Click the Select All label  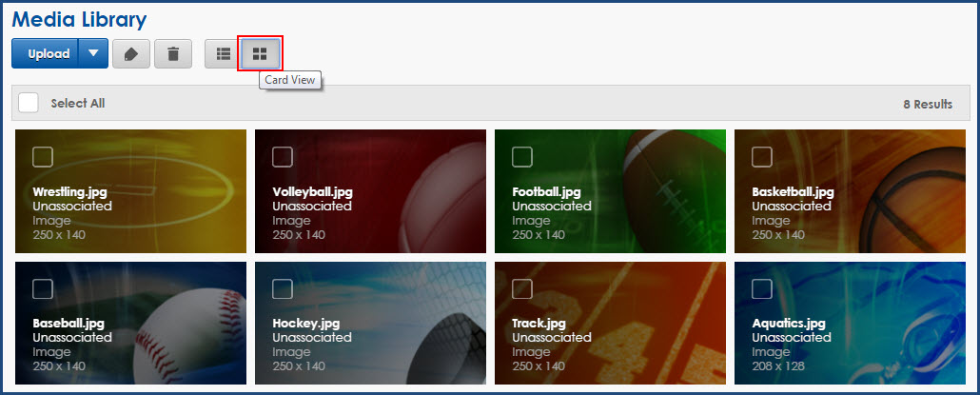click(77, 103)
